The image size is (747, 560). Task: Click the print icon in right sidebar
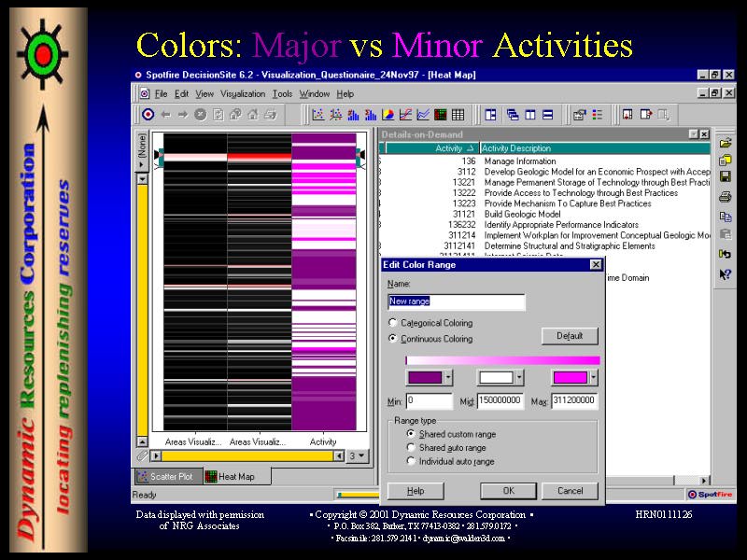click(x=725, y=197)
